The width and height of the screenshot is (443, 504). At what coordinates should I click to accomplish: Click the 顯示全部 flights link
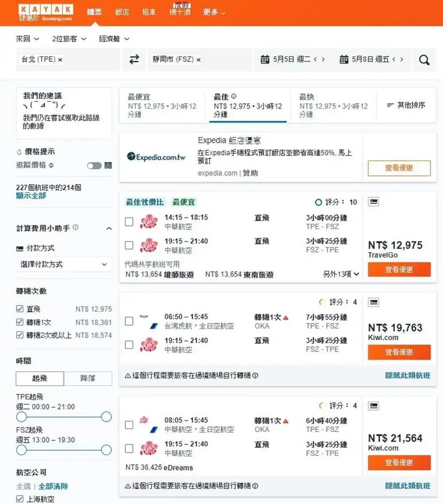pos(31,195)
